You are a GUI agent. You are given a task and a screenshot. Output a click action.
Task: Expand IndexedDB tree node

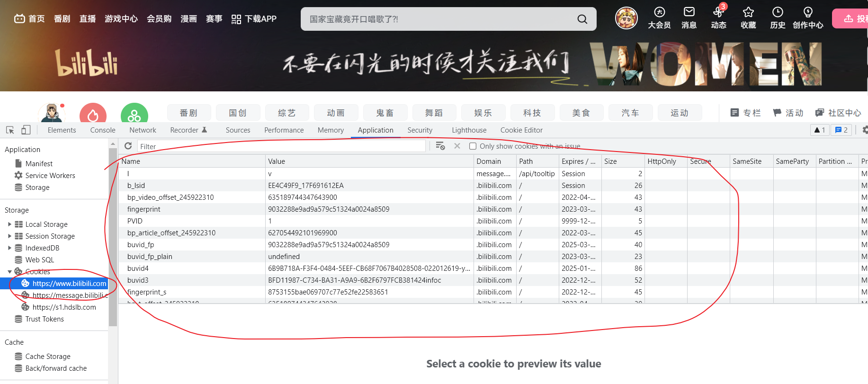coord(9,248)
